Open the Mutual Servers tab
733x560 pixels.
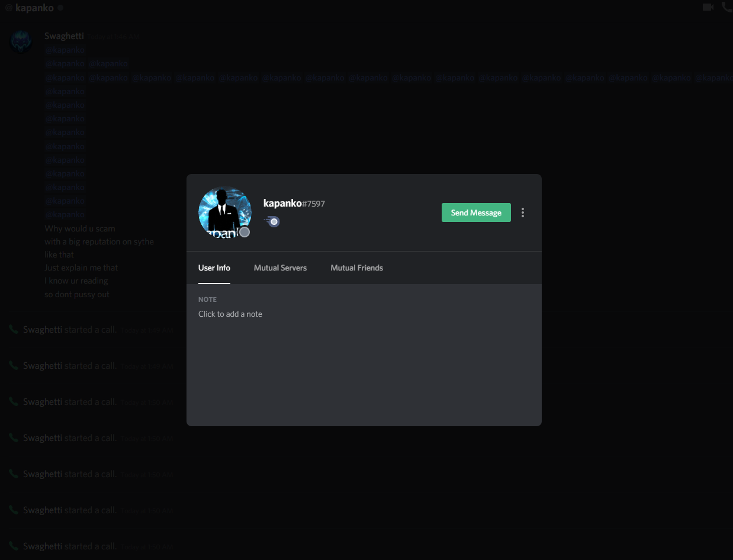[280, 268]
